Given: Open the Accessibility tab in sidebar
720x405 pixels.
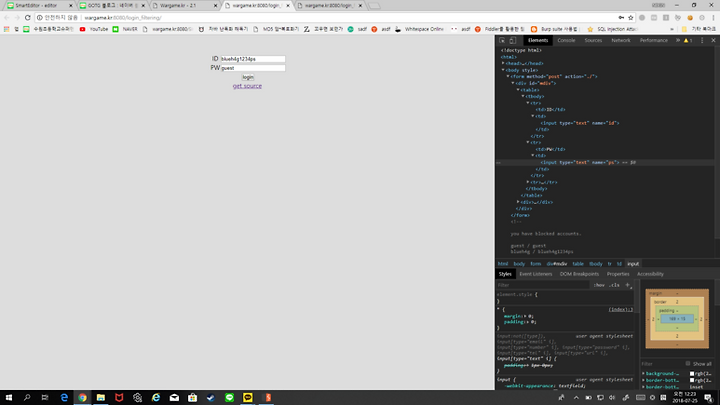Looking at the screenshot, I should [x=650, y=274].
